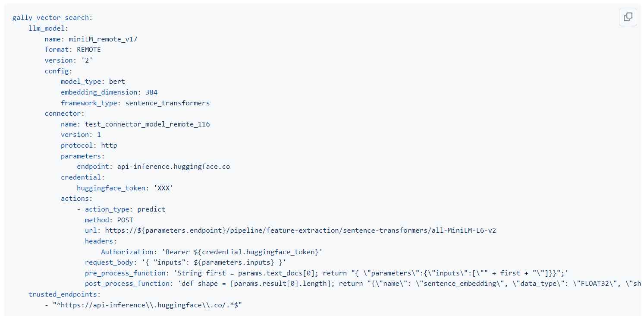Image resolution: width=644 pixels, height=316 pixels.
Task: Click the miniLM_remote_v17 model name
Action: pos(103,39)
